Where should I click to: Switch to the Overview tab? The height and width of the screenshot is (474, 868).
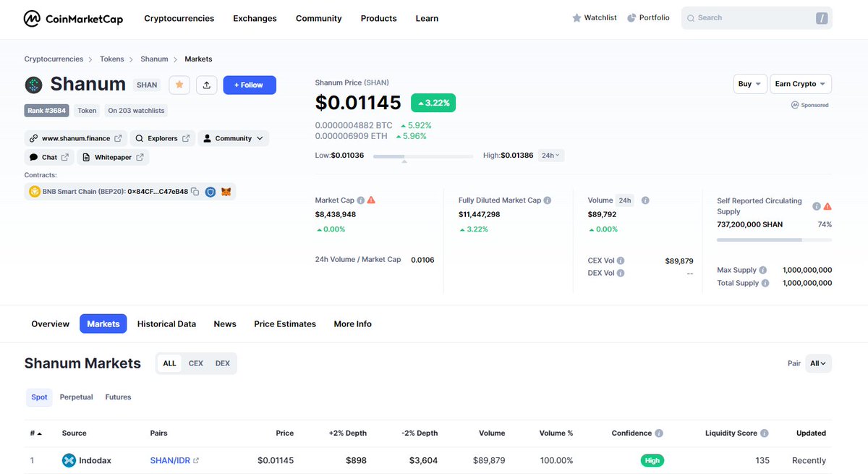coord(51,324)
